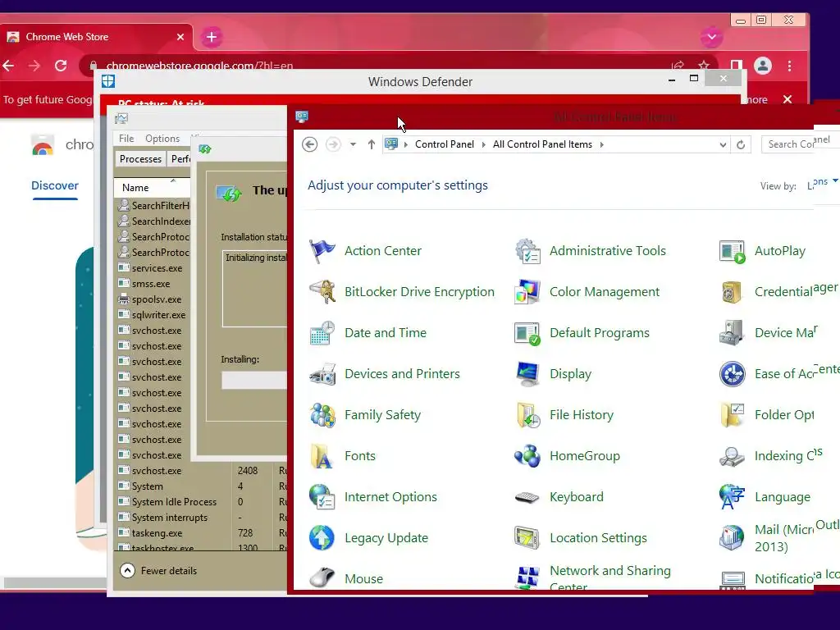Click the Control Panel breadcrumb
840x630 pixels.
pyautogui.click(x=444, y=144)
